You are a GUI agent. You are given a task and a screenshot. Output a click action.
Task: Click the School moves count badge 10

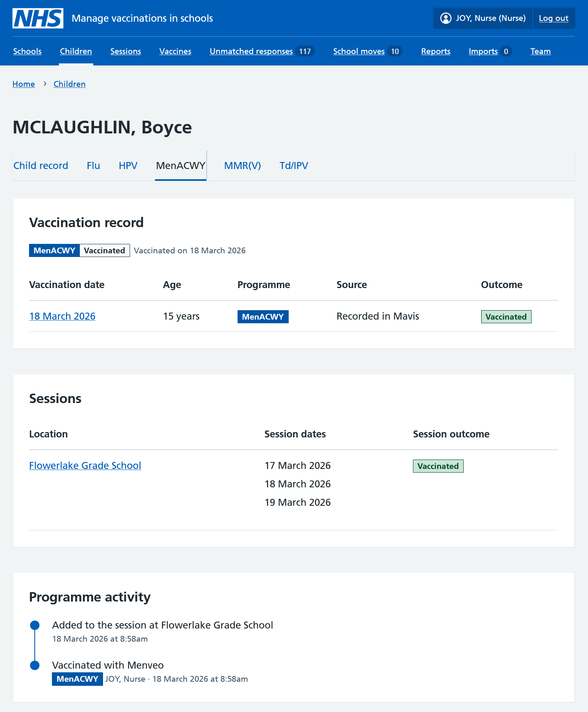click(x=395, y=52)
